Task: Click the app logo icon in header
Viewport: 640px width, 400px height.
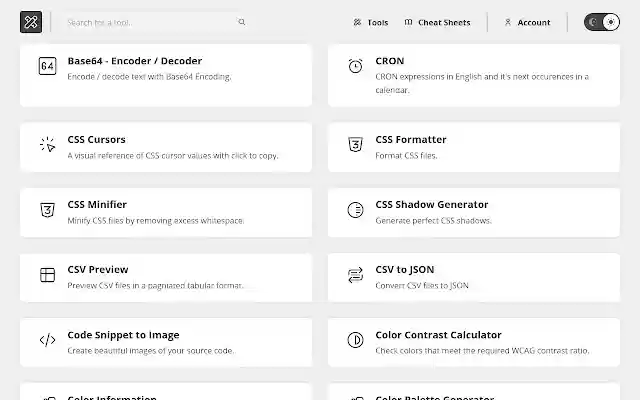Action: click(31, 22)
